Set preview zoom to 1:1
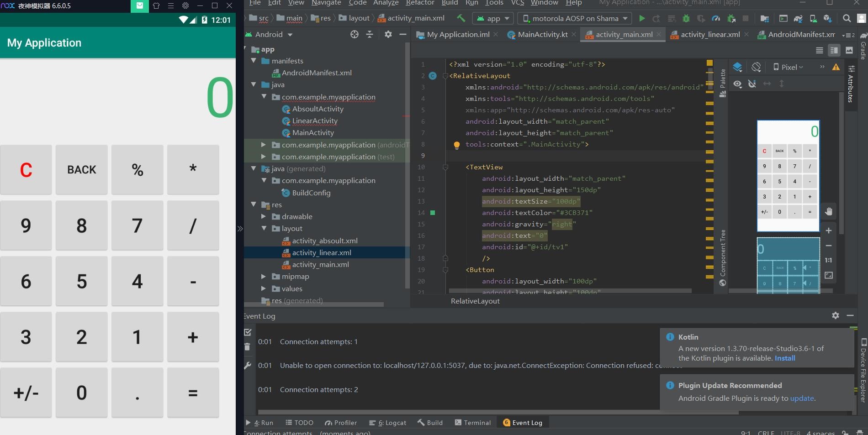 pyautogui.click(x=829, y=260)
